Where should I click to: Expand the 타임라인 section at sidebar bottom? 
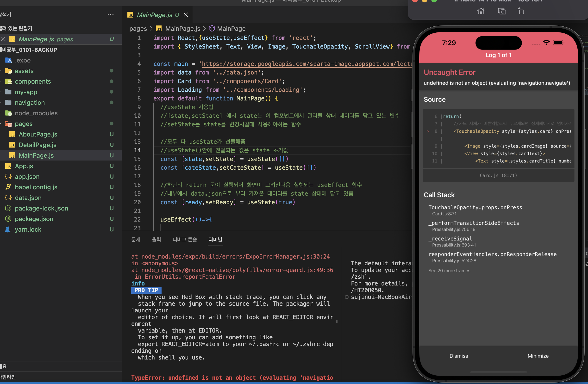[8, 377]
